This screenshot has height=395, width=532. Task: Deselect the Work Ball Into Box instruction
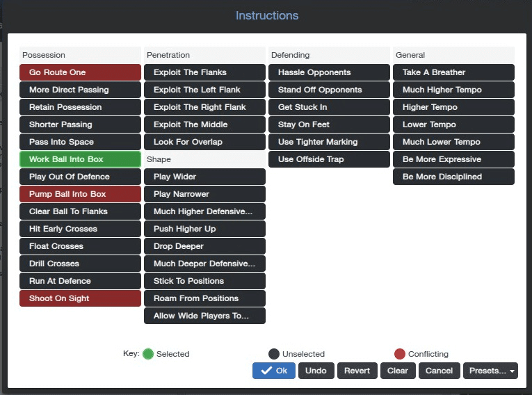[80, 159]
